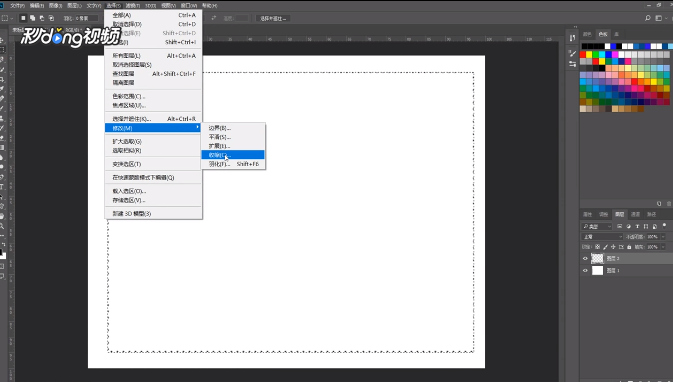
Task: Open the 编辑(E) menu
Action: tap(37, 6)
